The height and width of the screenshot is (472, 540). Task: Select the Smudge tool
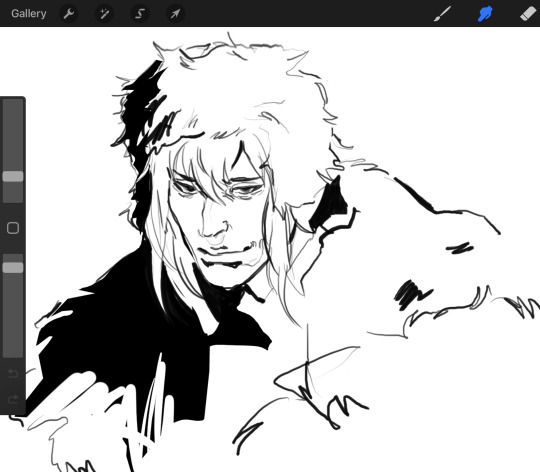tap(485, 14)
